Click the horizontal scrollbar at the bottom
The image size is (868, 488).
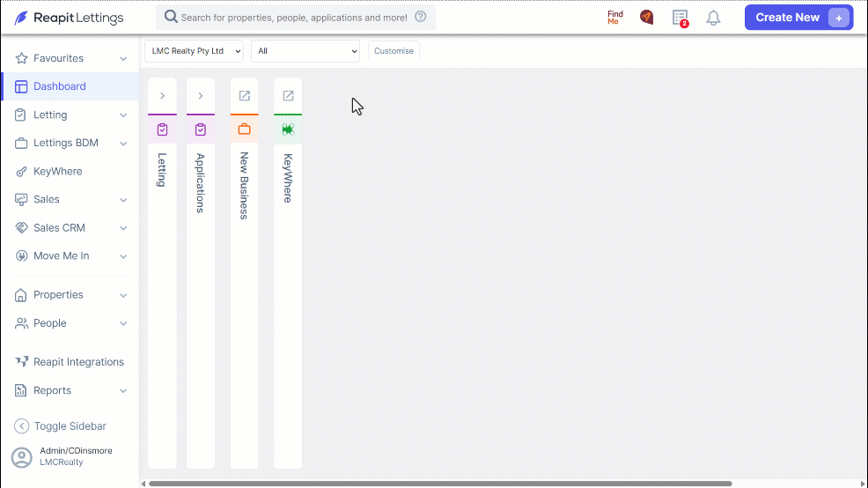tap(440, 484)
